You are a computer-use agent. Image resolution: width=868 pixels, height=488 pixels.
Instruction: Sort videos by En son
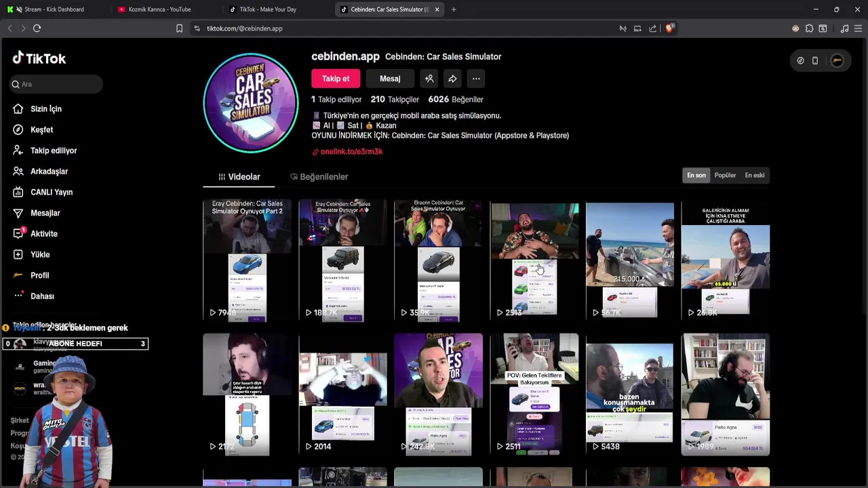click(x=696, y=176)
